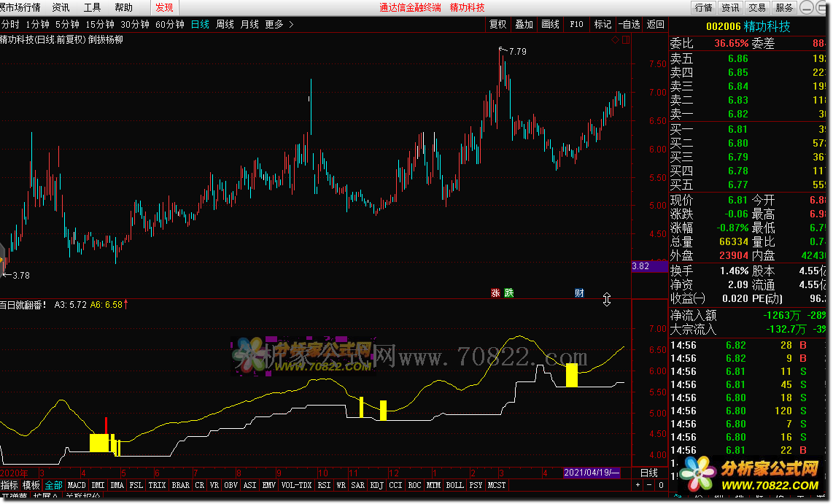Click the plus zoom button
The width and height of the screenshot is (833, 504).
638,485
